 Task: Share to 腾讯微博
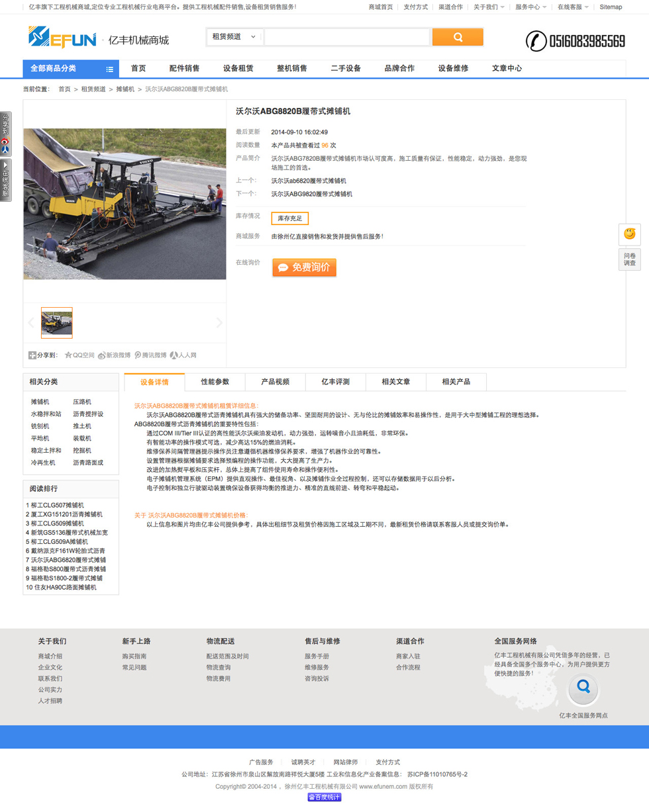pyautogui.click(x=150, y=355)
